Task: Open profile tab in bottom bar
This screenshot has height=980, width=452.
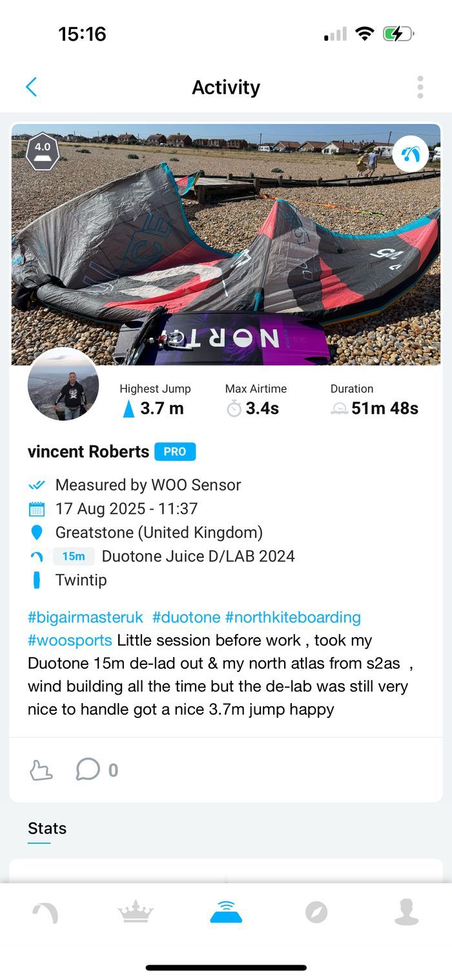Action: coord(407,913)
